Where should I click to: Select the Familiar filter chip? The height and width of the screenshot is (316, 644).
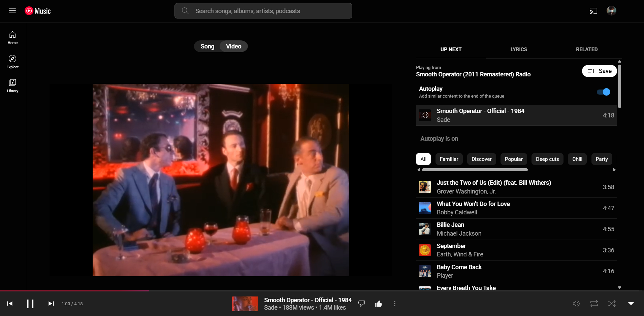[x=449, y=159]
